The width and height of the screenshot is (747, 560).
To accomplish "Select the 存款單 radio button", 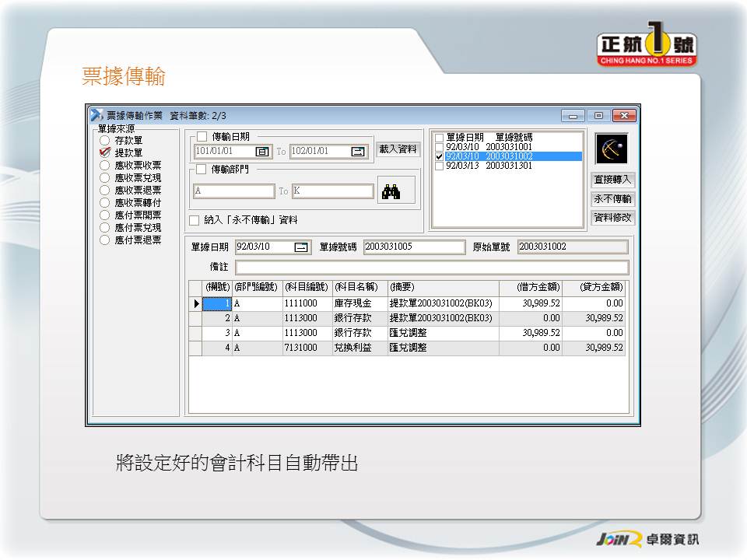I will point(105,141).
